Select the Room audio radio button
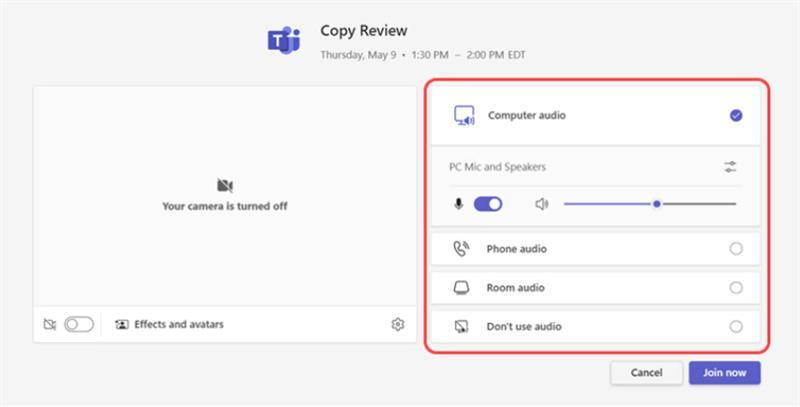 (736, 288)
